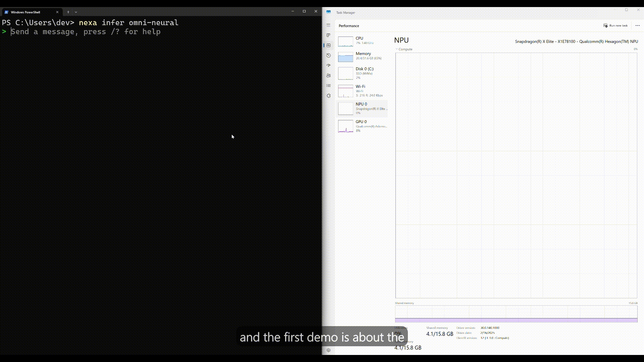Open the App history page icon
This screenshot has width=644, height=362.
(328, 55)
